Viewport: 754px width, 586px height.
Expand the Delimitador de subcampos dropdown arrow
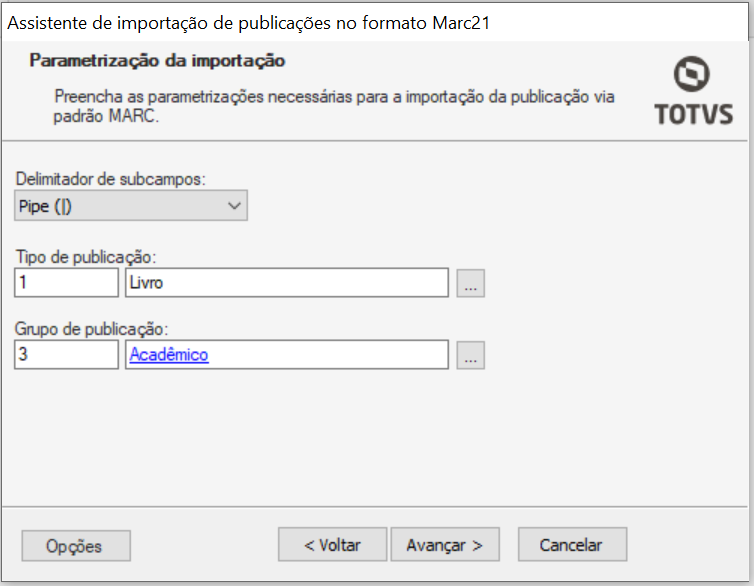tap(234, 206)
